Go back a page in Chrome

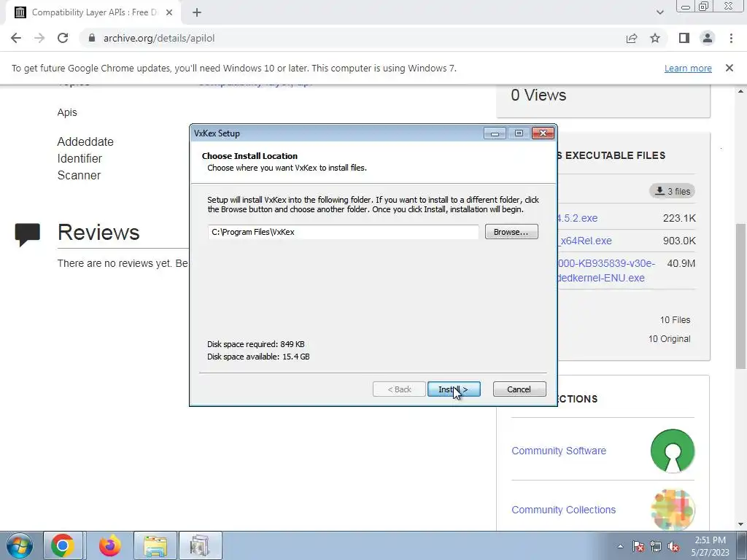pyautogui.click(x=16, y=38)
